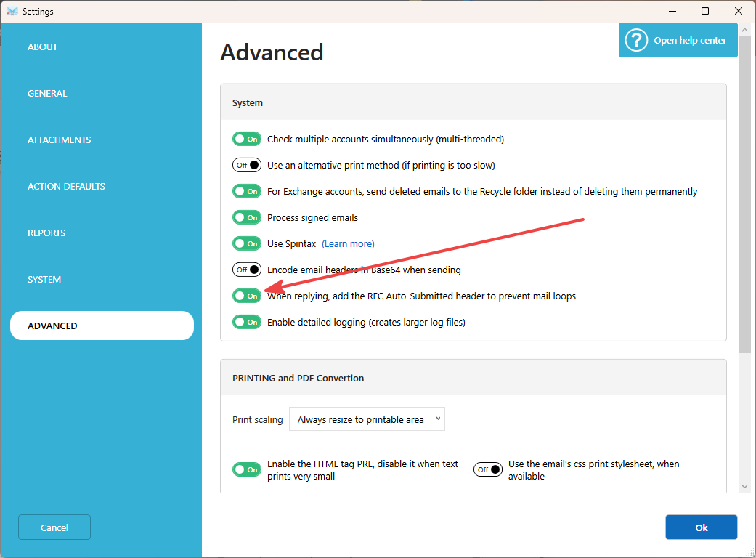Disable detailed logging switch
The image size is (756, 558).
pyautogui.click(x=247, y=322)
